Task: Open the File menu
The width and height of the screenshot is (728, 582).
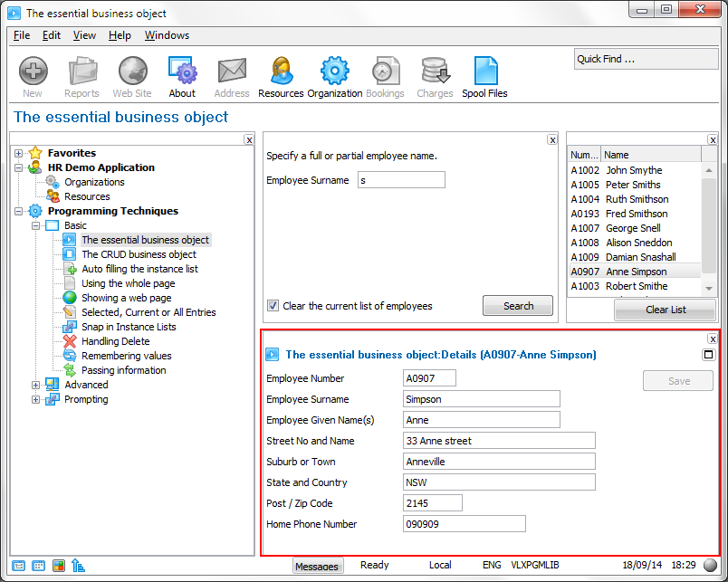Action: point(22,35)
